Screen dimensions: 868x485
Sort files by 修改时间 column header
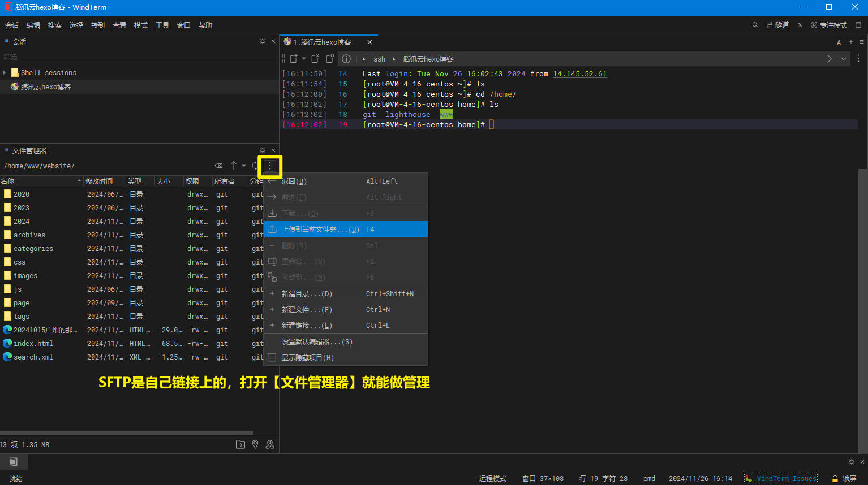click(104, 181)
